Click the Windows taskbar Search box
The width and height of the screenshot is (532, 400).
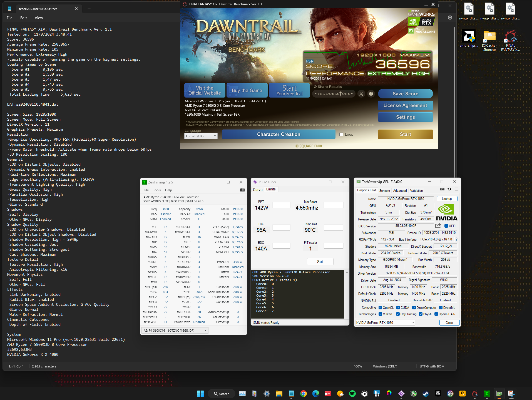coord(222,394)
